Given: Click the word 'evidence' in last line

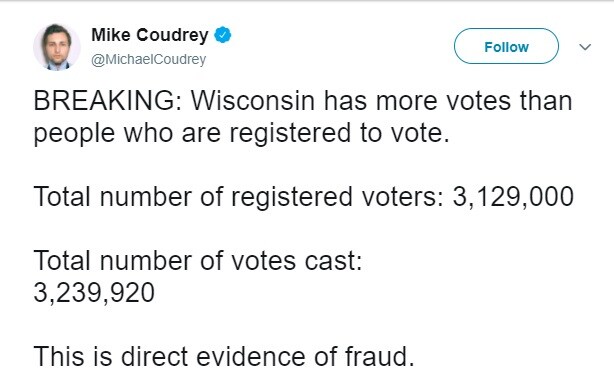Looking at the screenshot, I should (251, 357).
